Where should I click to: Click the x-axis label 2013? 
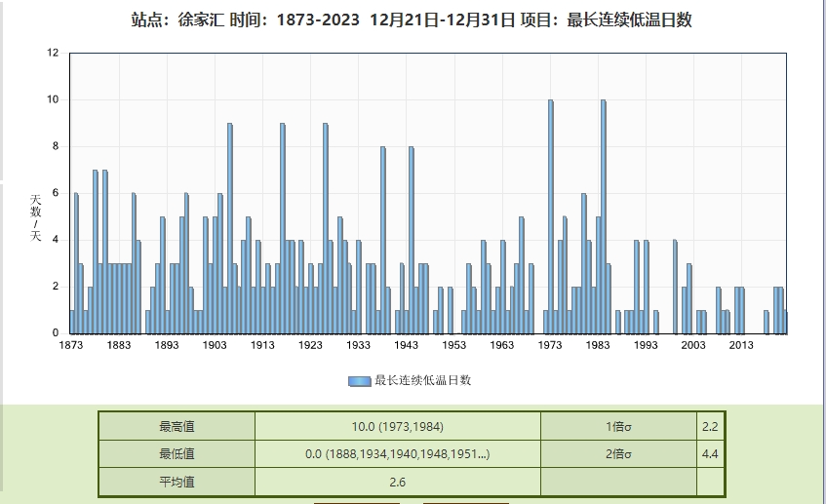(741, 345)
